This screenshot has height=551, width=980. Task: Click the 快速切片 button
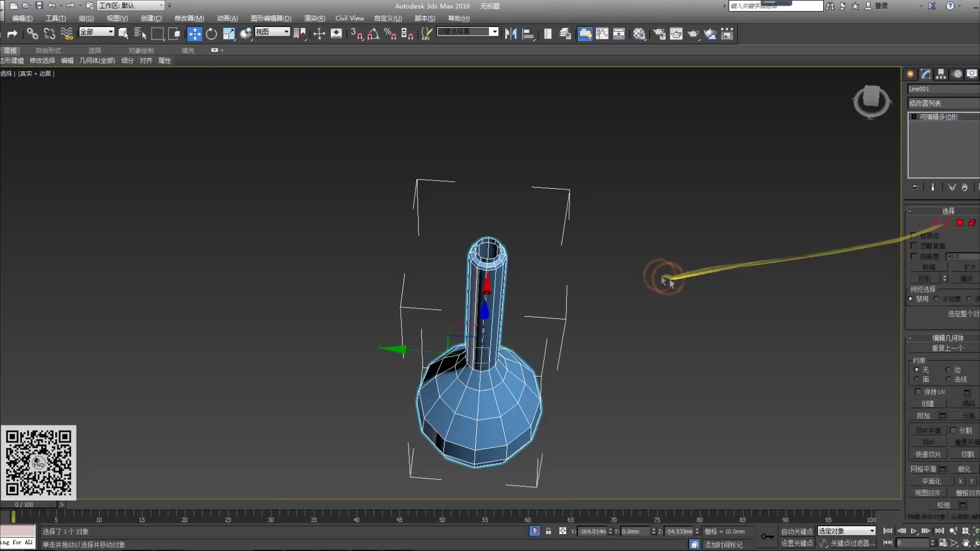pyautogui.click(x=928, y=454)
